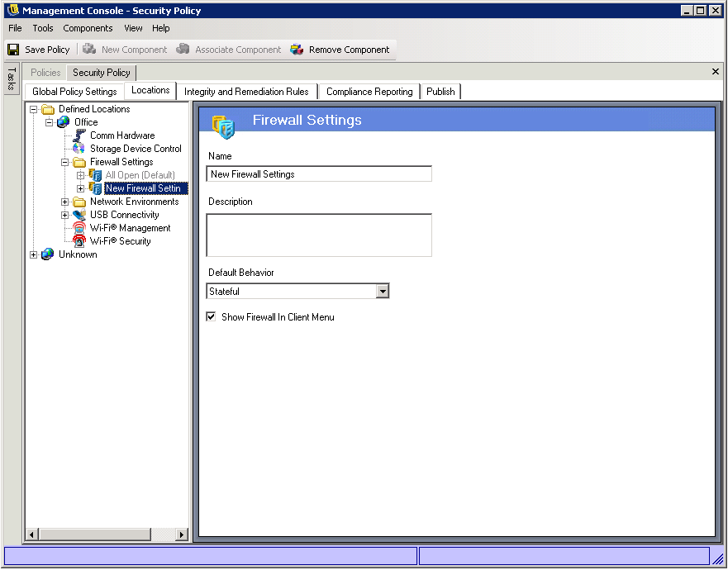Click the New Firewall Settings shield icon in tree
This screenshot has height=570, width=728.
point(95,188)
